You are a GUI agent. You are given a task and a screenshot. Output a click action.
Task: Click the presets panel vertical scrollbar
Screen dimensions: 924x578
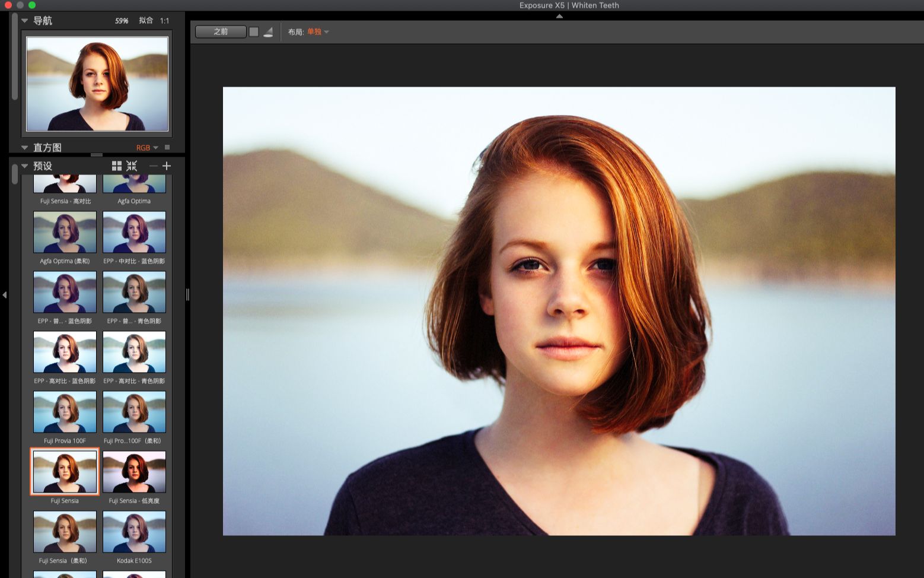[15, 175]
